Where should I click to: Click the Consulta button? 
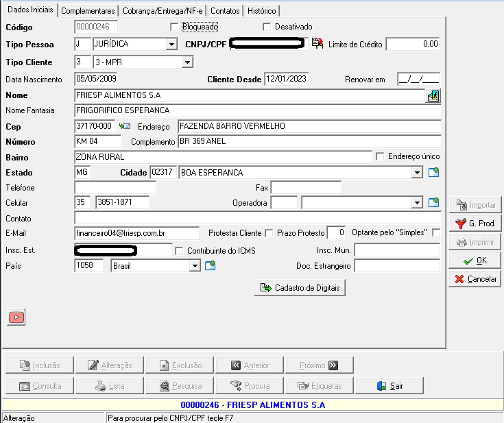coord(40,386)
